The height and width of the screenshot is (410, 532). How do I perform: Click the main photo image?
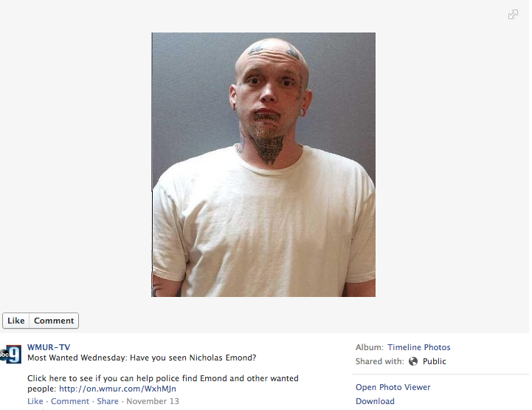(263, 165)
